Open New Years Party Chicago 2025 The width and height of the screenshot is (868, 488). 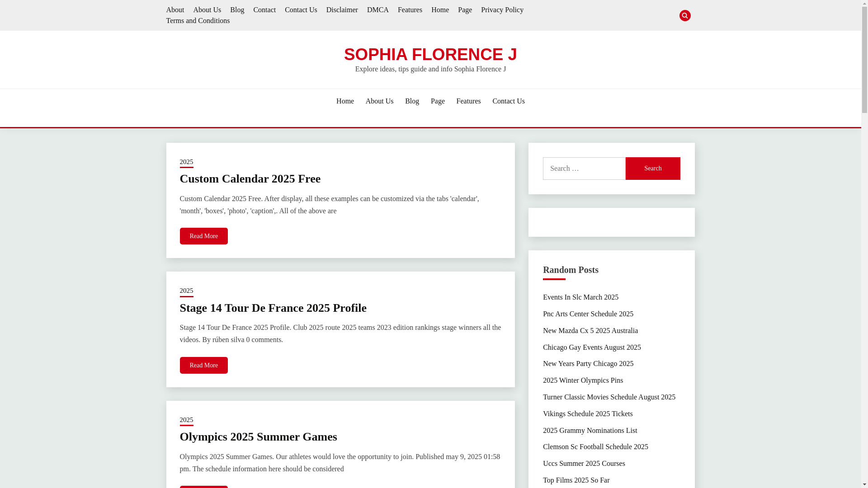(x=588, y=364)
